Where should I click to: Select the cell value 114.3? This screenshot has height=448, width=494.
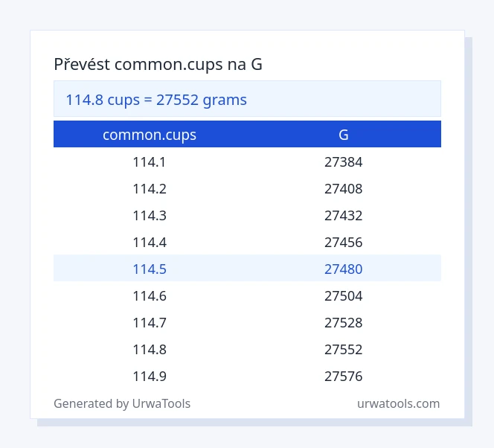[150, 216]
